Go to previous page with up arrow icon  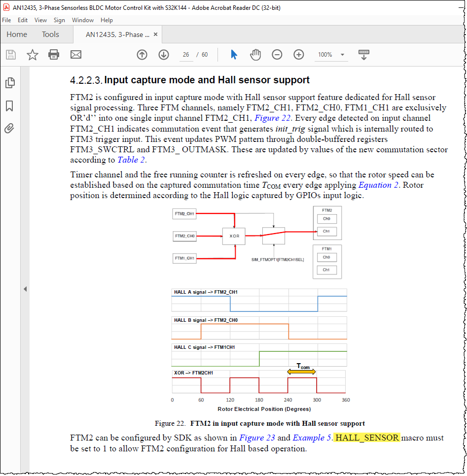tap(142, 55)
